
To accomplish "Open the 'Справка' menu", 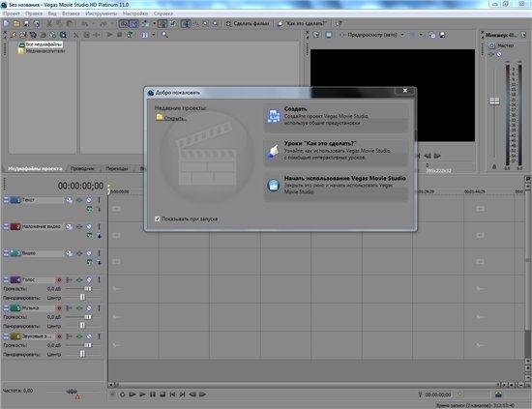I will coord(163,14).
